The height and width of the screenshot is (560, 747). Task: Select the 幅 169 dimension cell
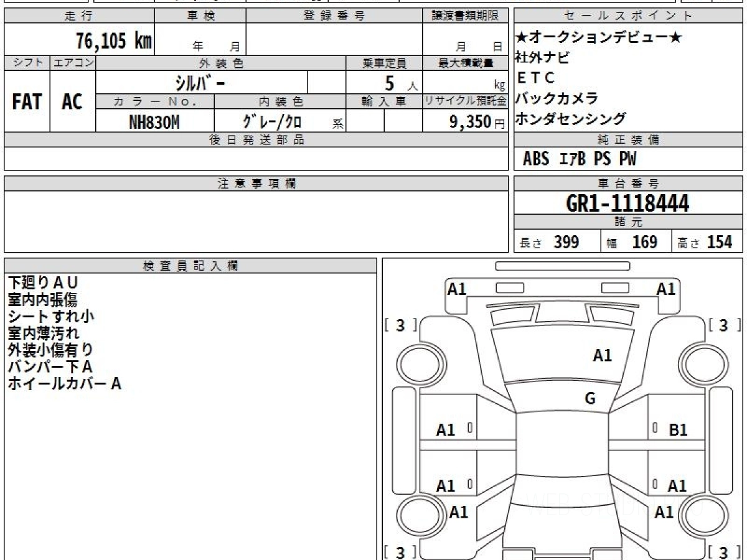pos(636,241)
